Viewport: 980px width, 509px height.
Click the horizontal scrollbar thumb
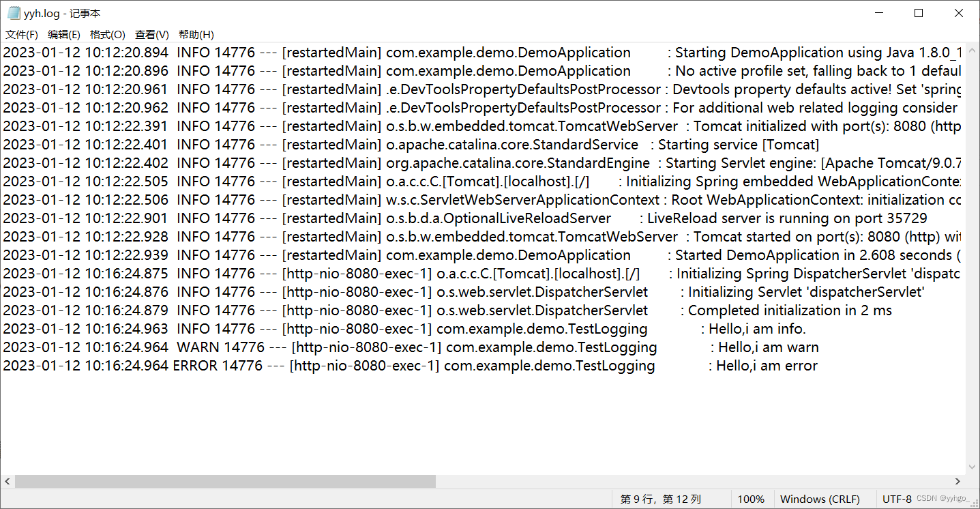point(225,481)
